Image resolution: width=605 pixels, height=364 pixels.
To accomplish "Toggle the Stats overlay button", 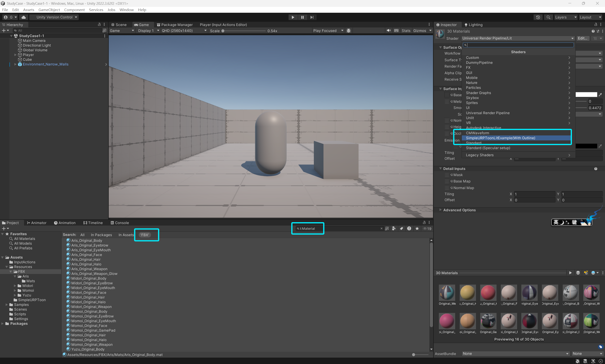I will [406, 31].
